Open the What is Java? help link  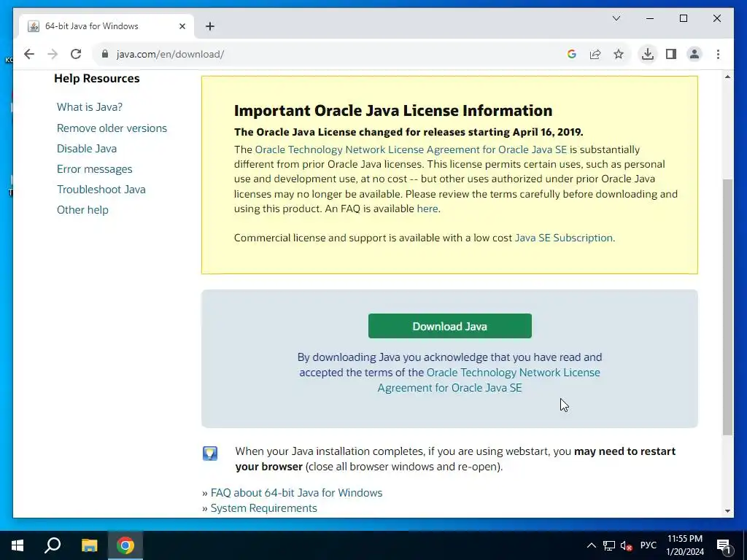click(x=90, y=107)
